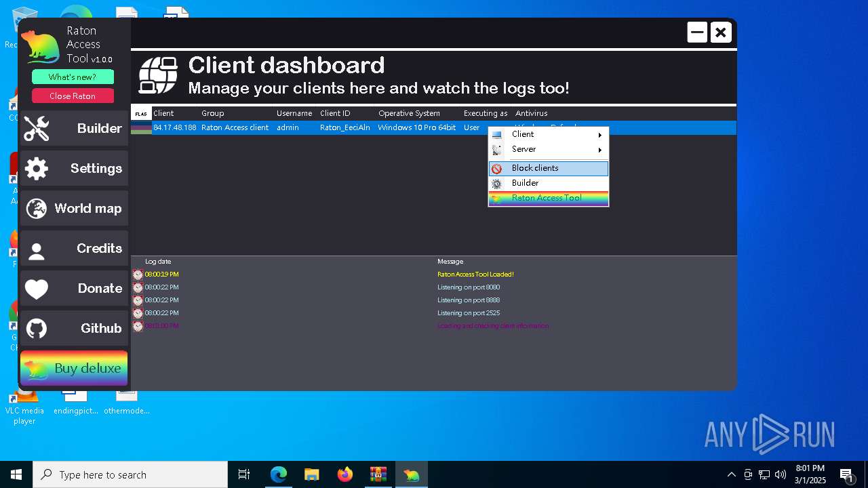Click the Message column header in log
The width and height of the screenshot is (868, 488).
(x=450, y=262)
